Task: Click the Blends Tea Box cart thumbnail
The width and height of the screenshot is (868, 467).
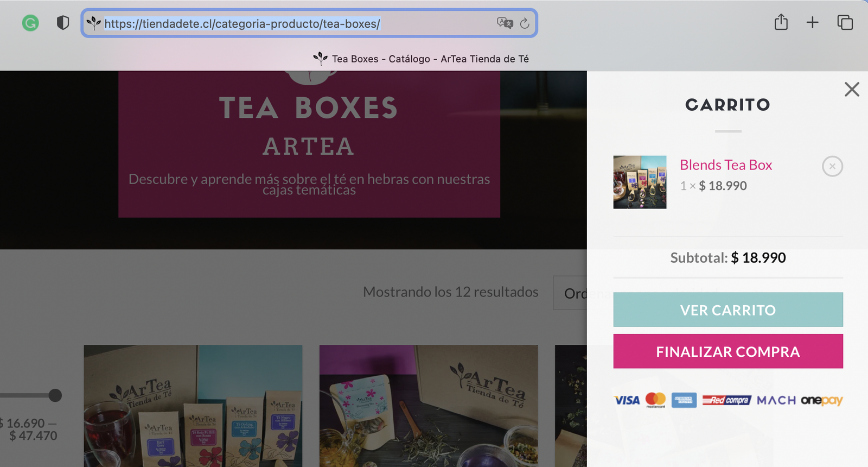Action: click(640, 182)
